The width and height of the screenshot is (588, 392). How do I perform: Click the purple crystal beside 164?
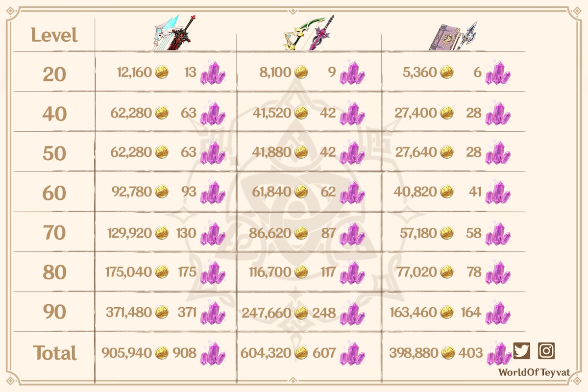click(498, 313)
